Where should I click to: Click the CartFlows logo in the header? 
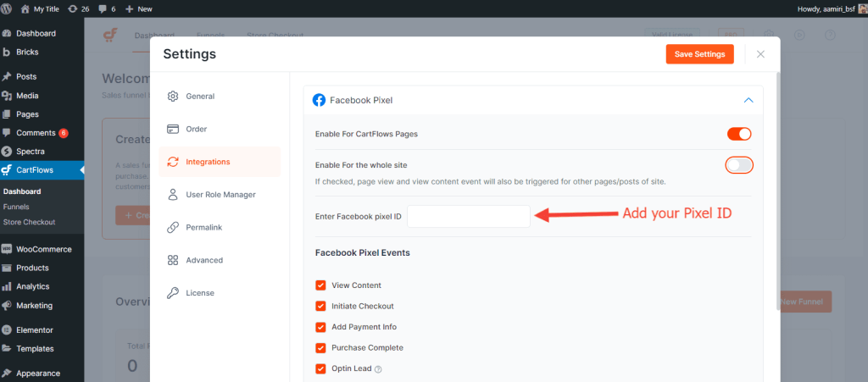tap(110, 35)
